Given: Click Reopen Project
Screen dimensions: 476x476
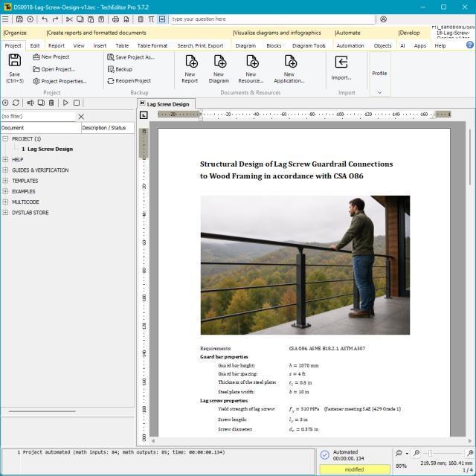Looking at the screenshot, I should [129, 81].
